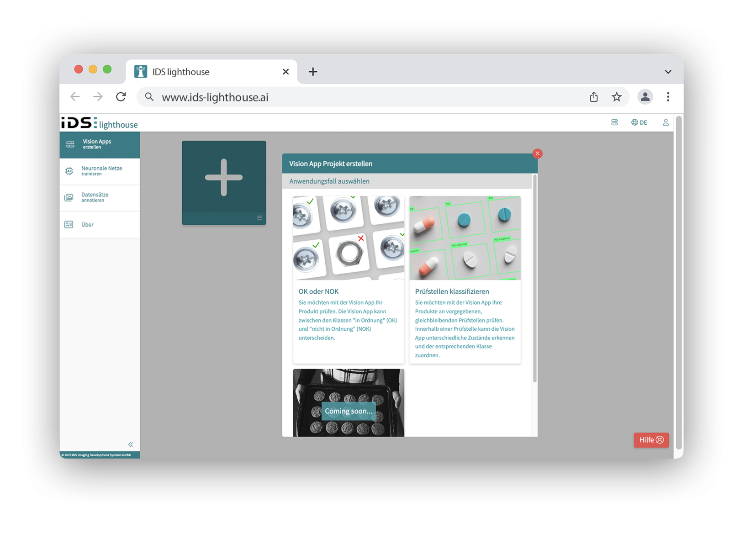Click the Vision Apps sidebar icon

[x=70, y=144]
